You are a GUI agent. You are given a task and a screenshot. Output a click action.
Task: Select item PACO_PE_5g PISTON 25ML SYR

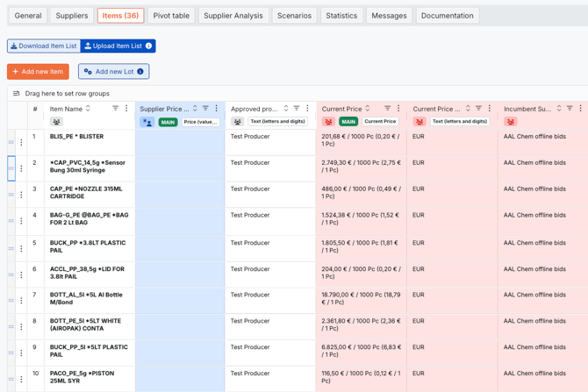[82, 377]
